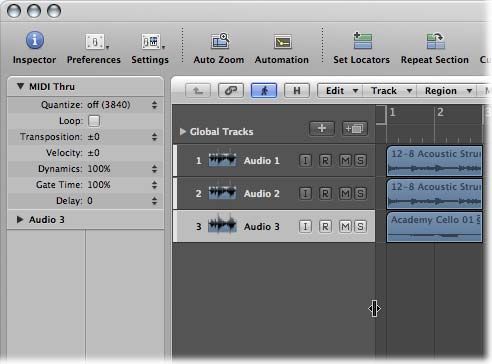Open the Inspector panel icon
The width and height of the screenshot is (492, 364).
35,40
